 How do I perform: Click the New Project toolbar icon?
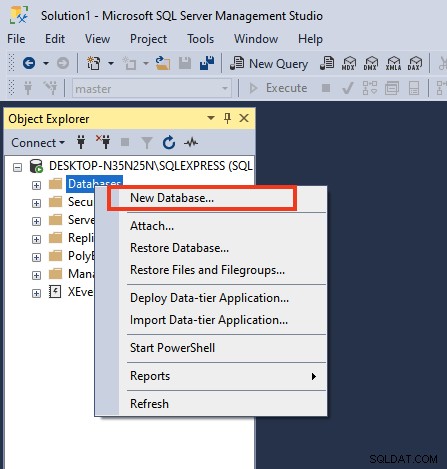(94, 63)
